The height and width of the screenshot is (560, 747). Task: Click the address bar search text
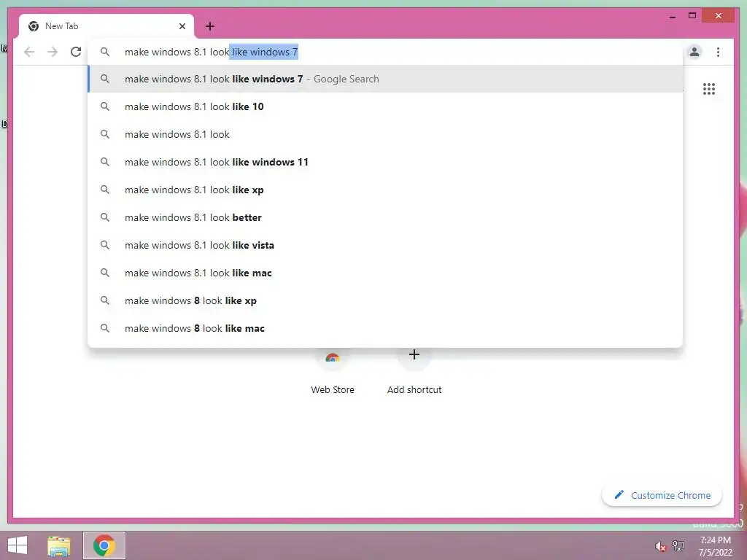(x=211, y=52)
